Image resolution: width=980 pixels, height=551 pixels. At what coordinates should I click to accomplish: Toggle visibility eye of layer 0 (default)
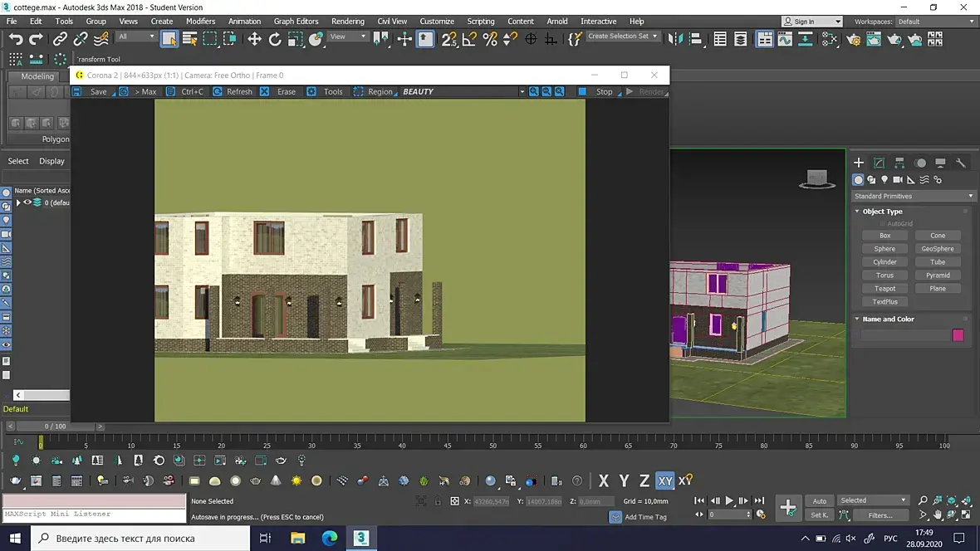point(27,202)
